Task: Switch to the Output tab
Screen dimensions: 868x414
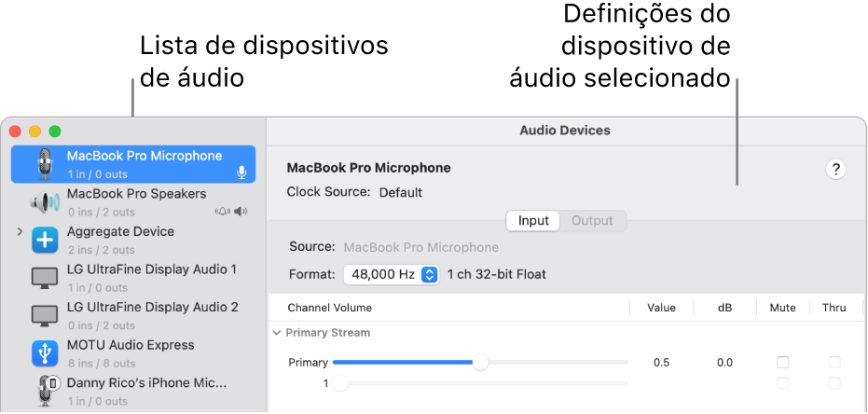Action: pyautogui.click(x=592, y=221)
